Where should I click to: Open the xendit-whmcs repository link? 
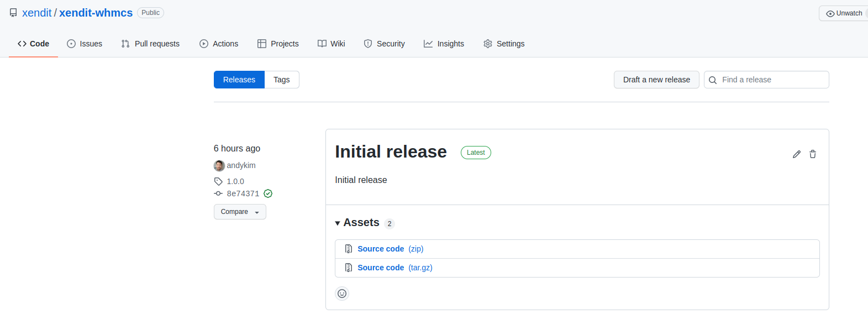96,13
